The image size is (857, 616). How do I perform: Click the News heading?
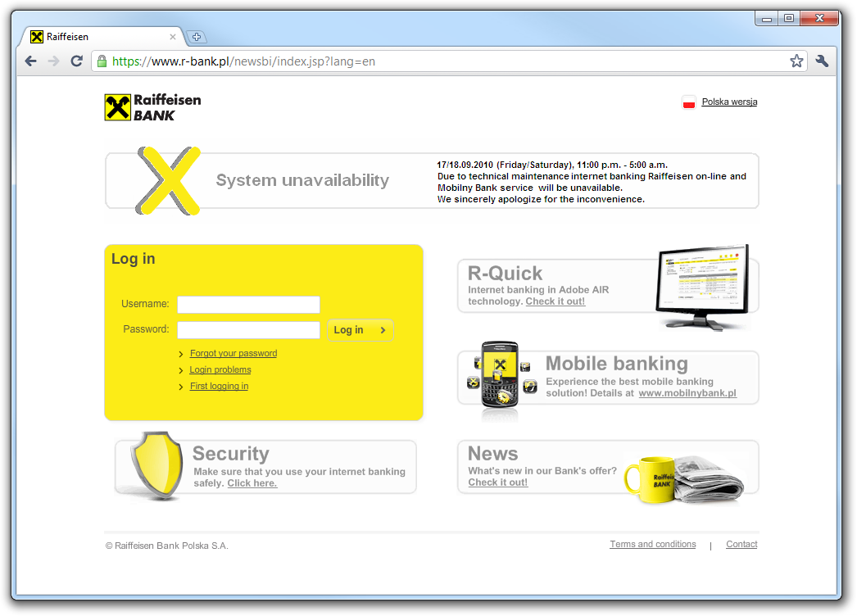pos(492,454)
